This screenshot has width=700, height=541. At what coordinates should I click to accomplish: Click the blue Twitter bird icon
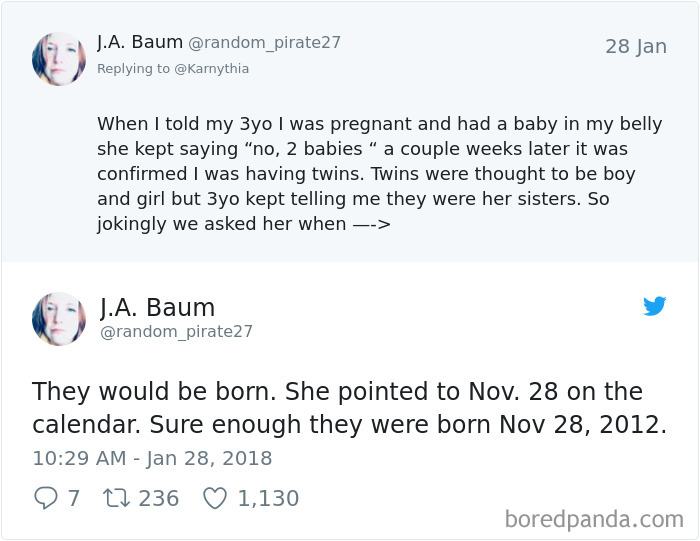click(655, 306)
